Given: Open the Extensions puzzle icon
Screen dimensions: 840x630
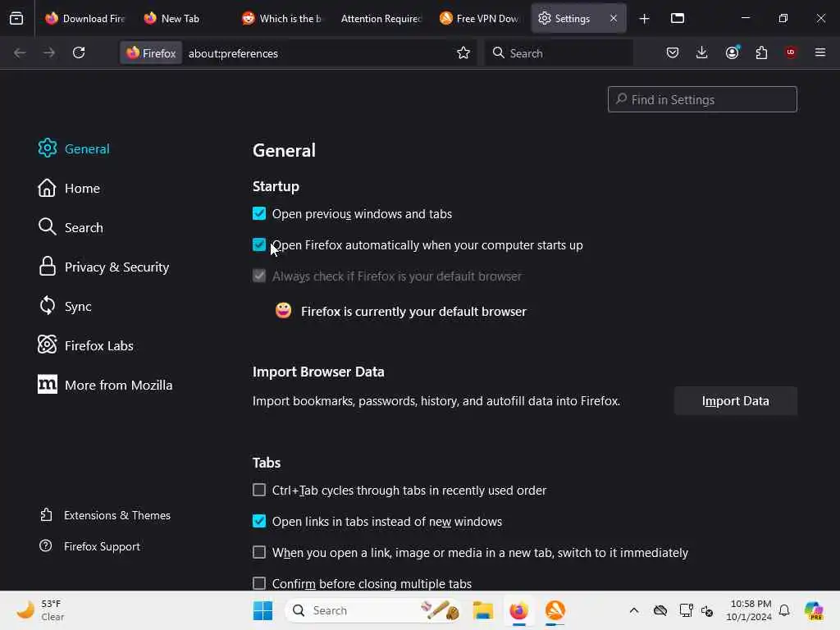Looking at the screenshot, I should (x=761, y=52).
